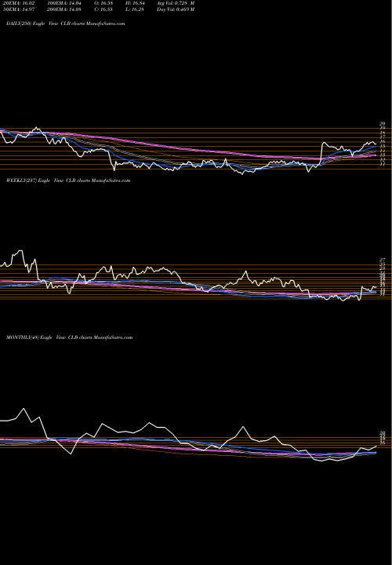Screen dimensions: 392x565
Task: Select the 20EMA value text
Action: (x=19, y=3)
